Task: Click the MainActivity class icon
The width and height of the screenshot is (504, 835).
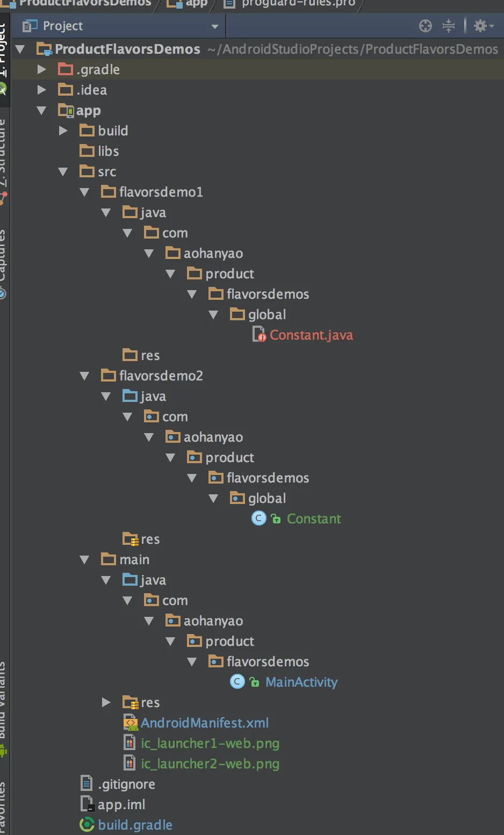Action: (237, 682)
